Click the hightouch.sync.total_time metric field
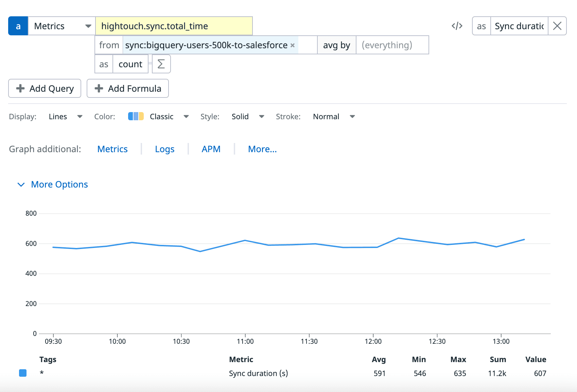The width and height of the screenshot is (577, 392). (174, 26)
